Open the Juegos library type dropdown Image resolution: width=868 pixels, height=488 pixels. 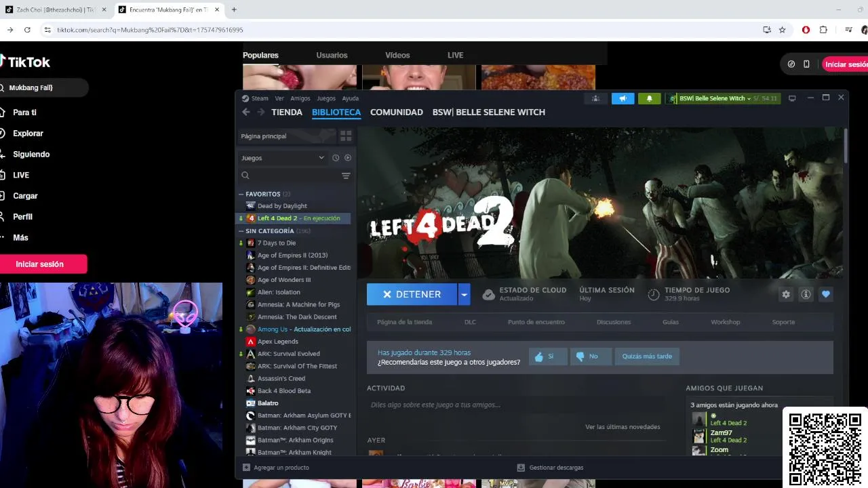click(x=282, y=158)
